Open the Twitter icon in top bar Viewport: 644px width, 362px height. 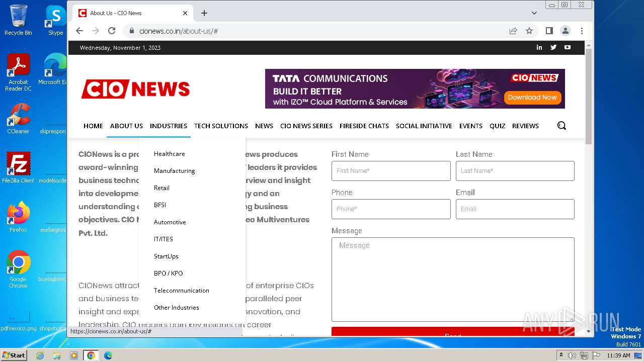coord(553,47)
